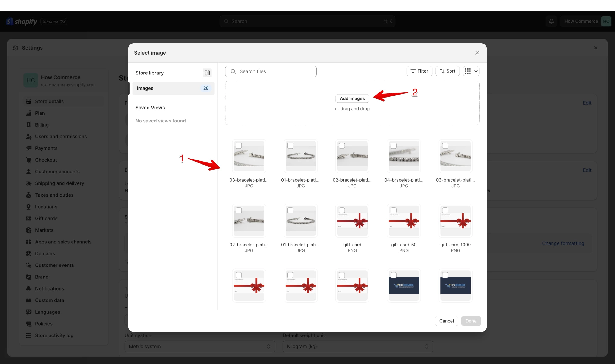Open the notifications bell icon

click(551, 21)
